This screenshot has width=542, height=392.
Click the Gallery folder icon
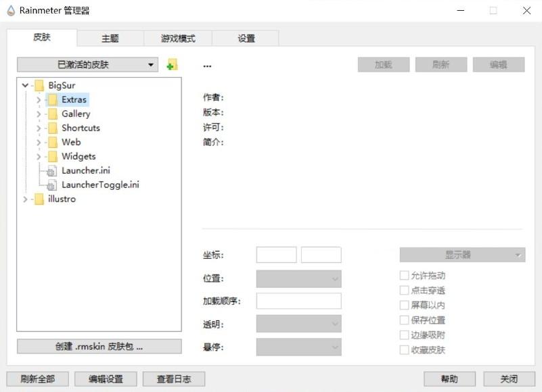[x=53, y=114]
